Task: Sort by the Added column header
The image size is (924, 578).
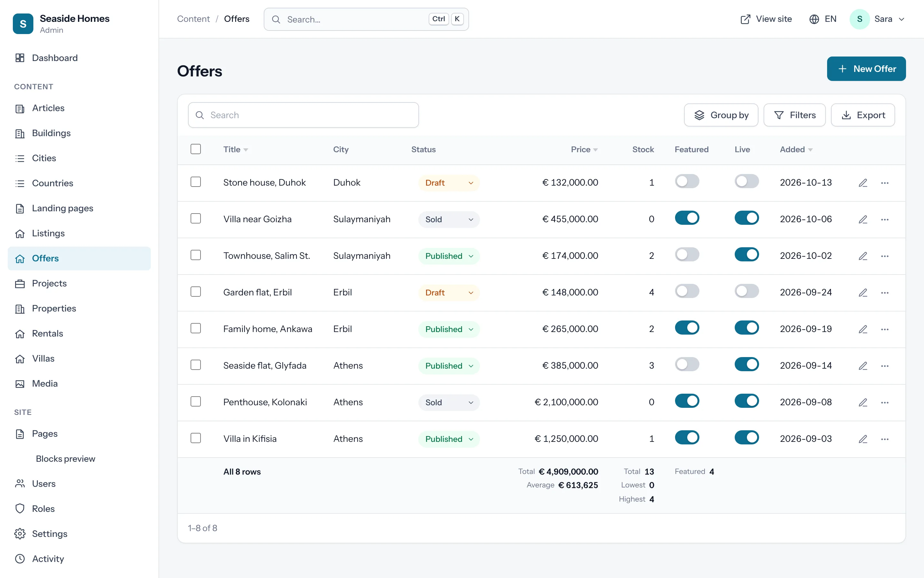Action: pyautogui.click(x=796, y=149)
